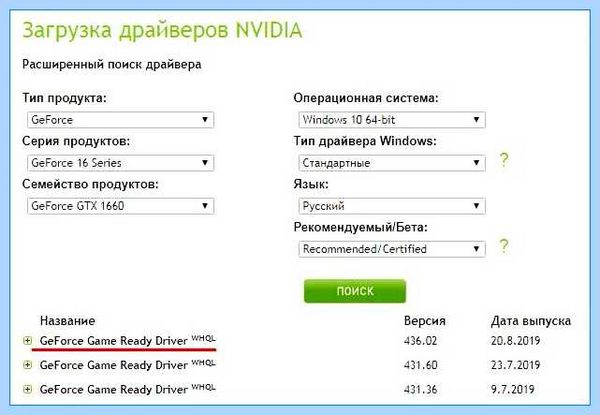Click the Загрузка драйверов NVIDIA heading
This screenshot has height=415, width=600.
162,31
